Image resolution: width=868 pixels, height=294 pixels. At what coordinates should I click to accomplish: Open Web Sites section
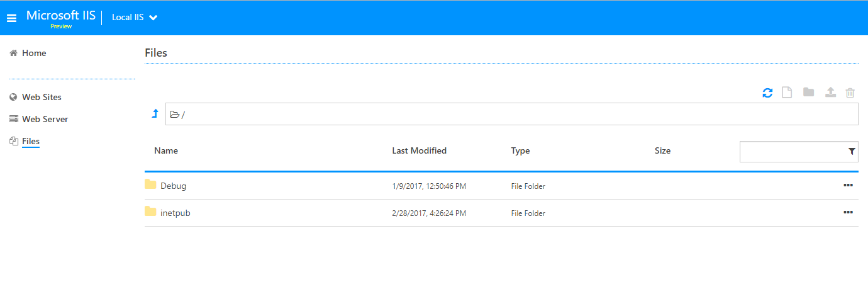pyautogui.click(x=42, y=97)
